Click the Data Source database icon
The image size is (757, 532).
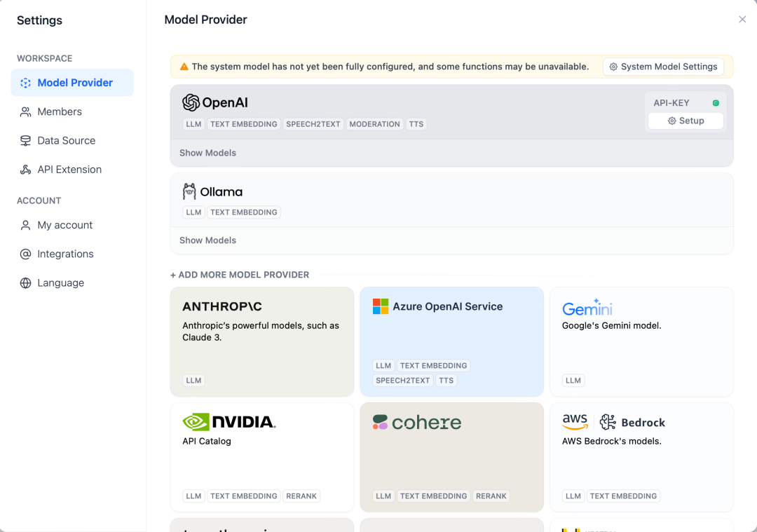pyautogui.click(x=26, y=141)
